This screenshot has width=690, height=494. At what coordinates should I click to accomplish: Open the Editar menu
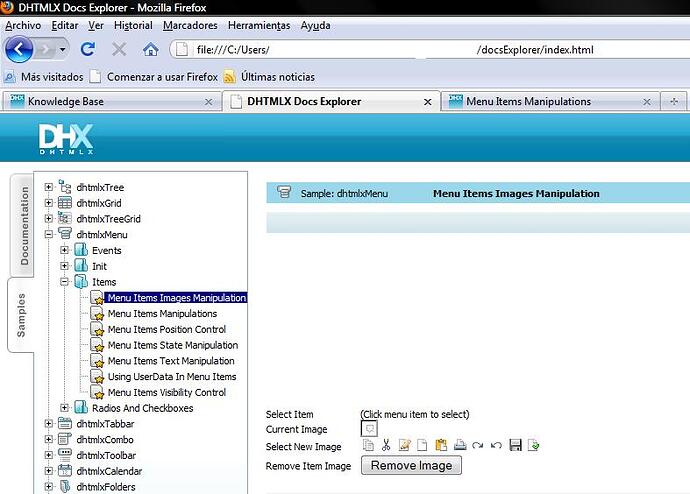click(x=65, y=26)
